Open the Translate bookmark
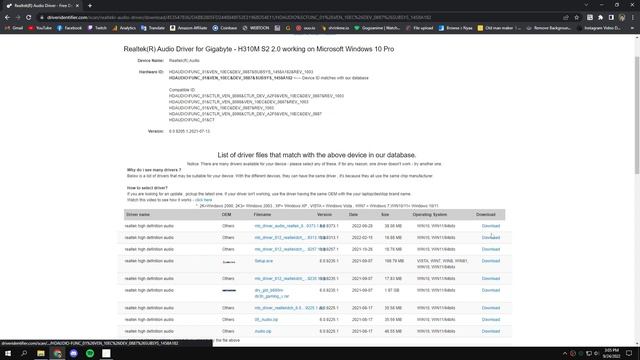 (153, 28)
